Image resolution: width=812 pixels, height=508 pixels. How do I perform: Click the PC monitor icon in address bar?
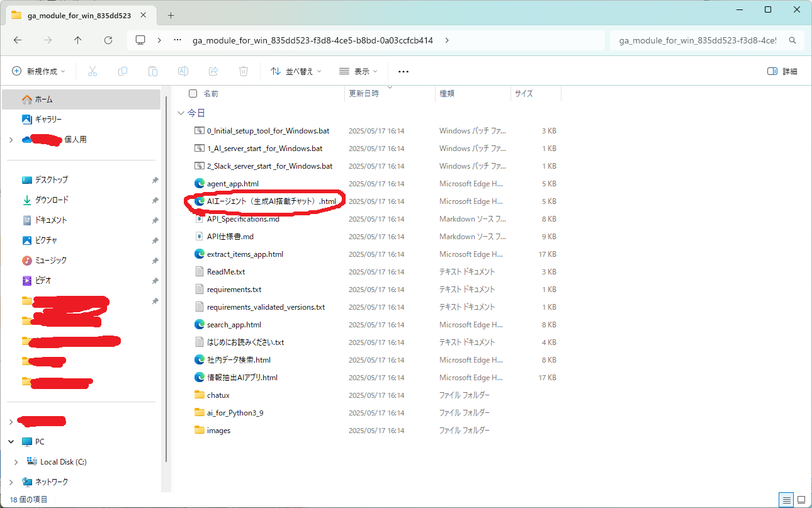pos(140,40)
